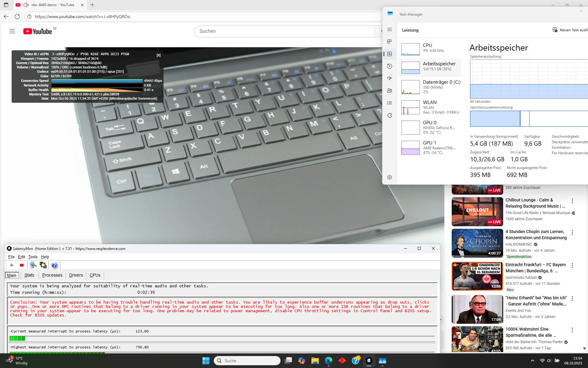Open Task Manager Processes page icon

pyautogui.click(x=390, y=42)
